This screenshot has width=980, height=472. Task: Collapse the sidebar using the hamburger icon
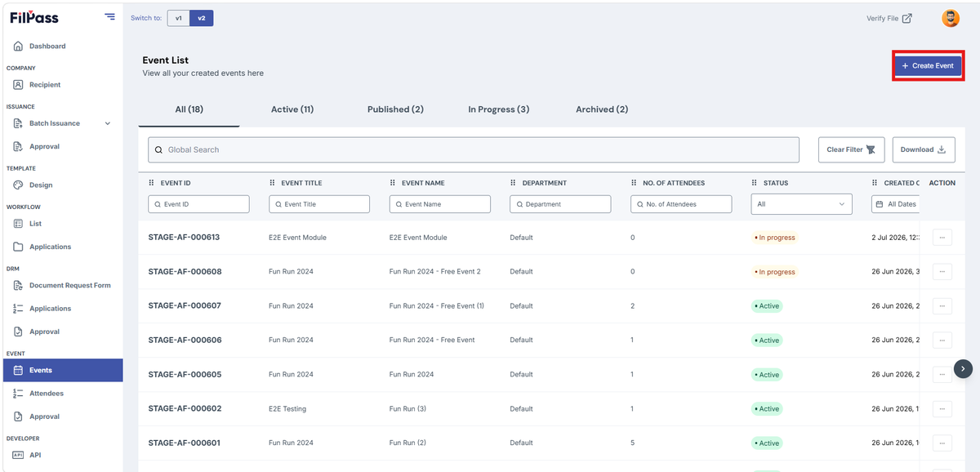(109, 17)
